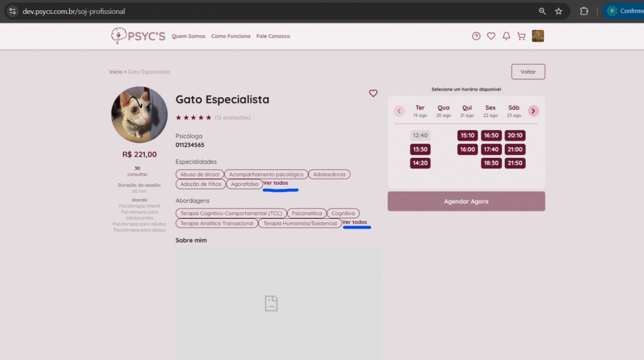Click the user avatar in header
This screenshot has width=644, height=360.
(538, 36)
